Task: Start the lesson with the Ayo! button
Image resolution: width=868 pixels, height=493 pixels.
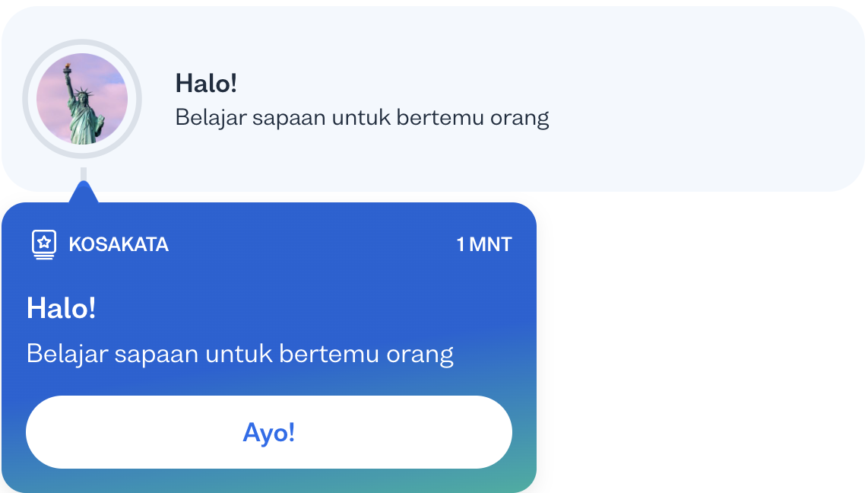Action: 269,432
